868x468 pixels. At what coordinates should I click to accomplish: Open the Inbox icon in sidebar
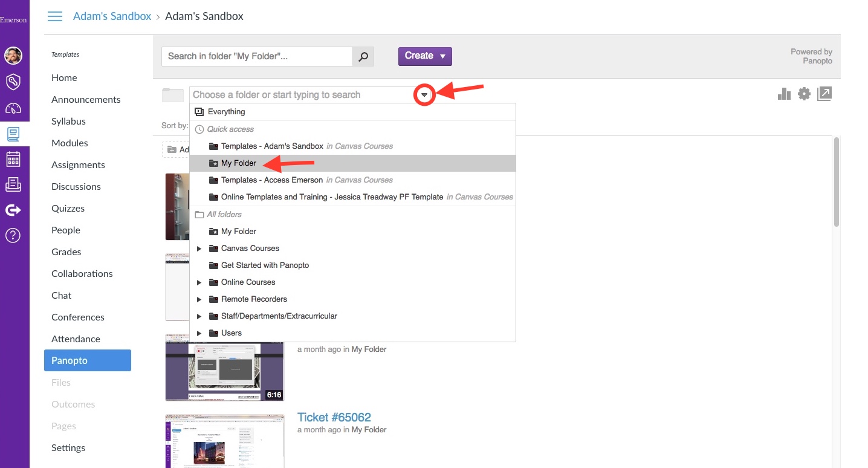(x=13, y=184)
